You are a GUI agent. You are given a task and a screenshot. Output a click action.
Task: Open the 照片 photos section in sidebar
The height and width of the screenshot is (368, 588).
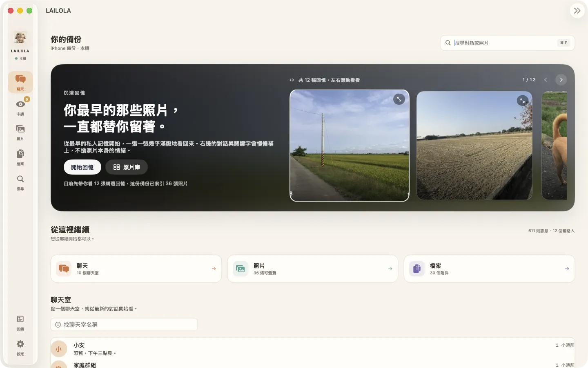click(20, 132)
